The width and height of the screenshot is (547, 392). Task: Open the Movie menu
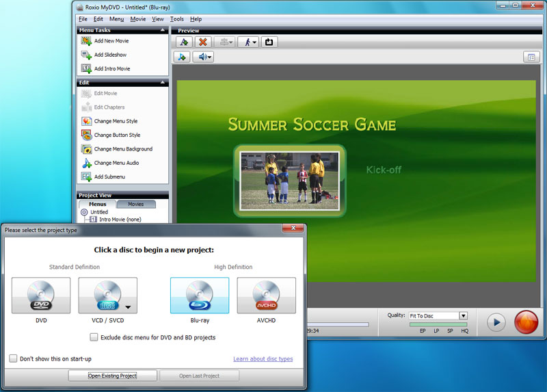point(138,19)
